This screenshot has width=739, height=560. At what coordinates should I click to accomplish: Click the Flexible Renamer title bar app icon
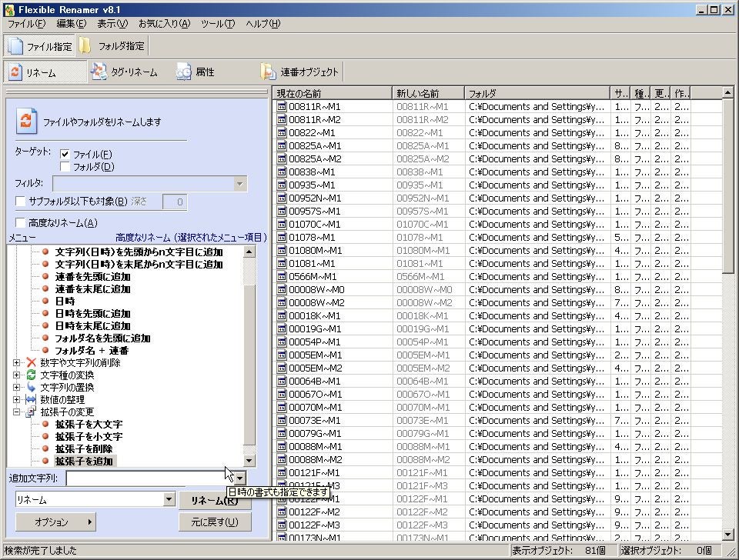[x=9, y=9]
